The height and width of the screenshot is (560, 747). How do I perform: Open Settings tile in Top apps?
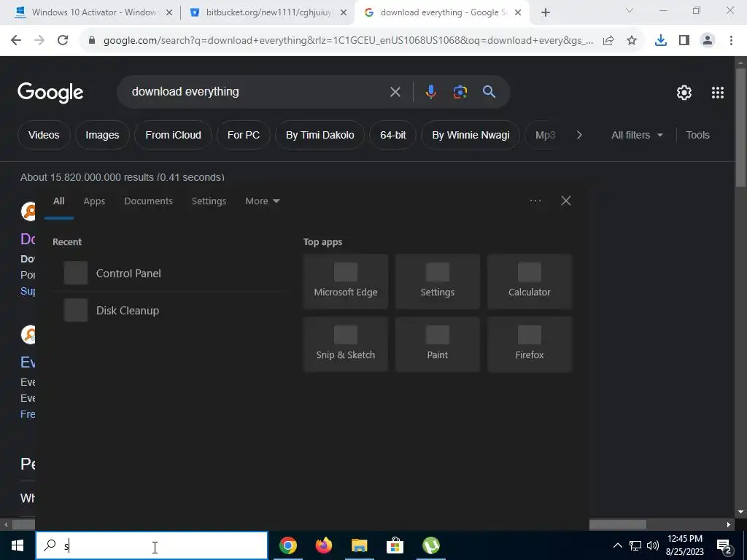coord(438,281)
